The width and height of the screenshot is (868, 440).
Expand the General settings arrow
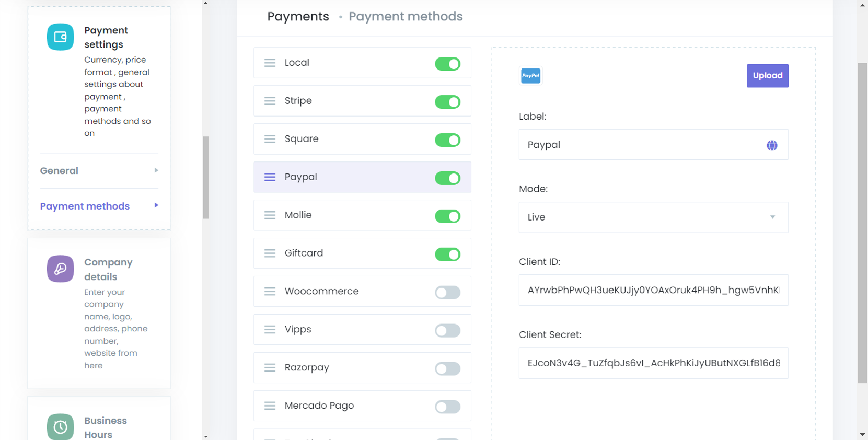tap(156, 170)
